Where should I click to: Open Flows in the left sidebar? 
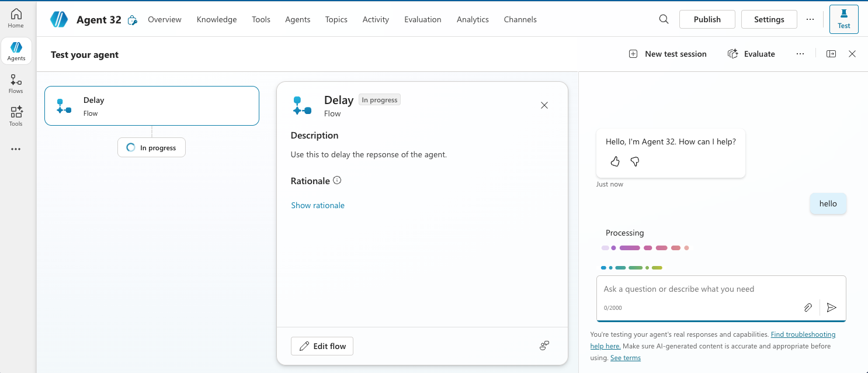[16, 84]
